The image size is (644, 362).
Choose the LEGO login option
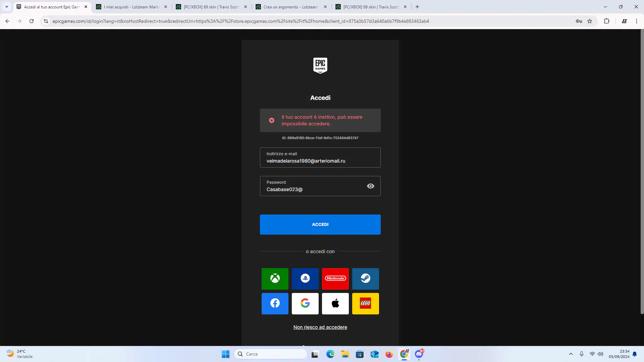[365, 304]
